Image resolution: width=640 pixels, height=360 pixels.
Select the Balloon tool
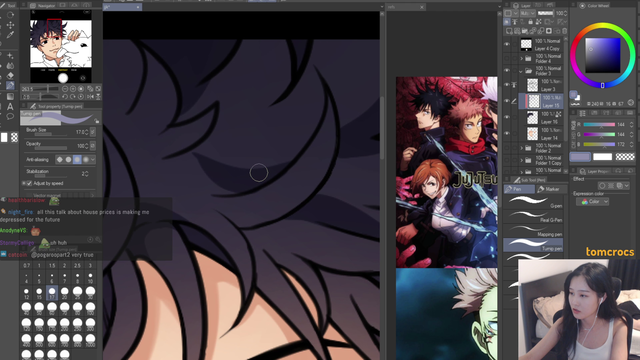coord(10,117)
